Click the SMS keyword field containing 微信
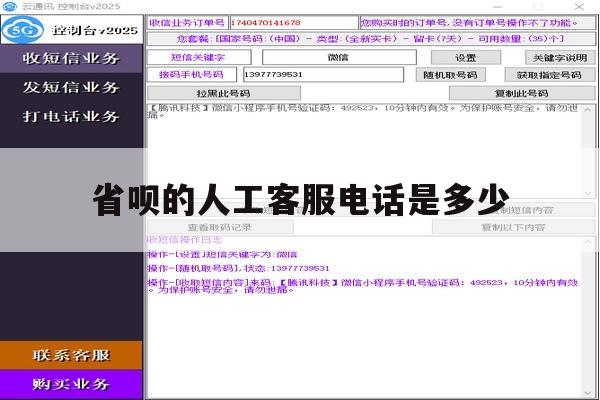Viewport: 600px width, 400px height. [x=339, y=57]
